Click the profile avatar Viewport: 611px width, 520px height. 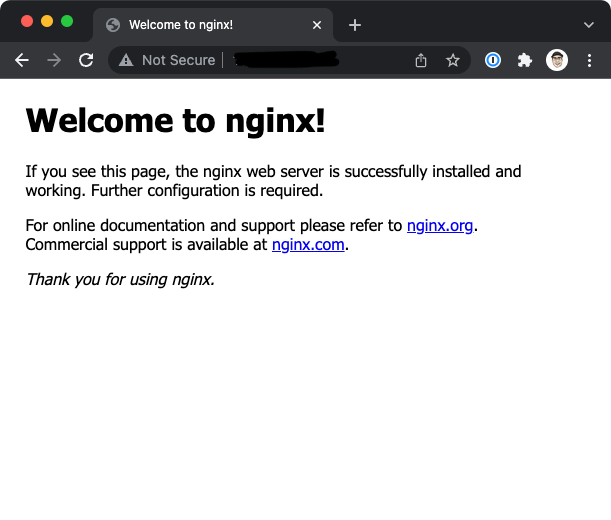pyautogui.click(x=557, y=60)
